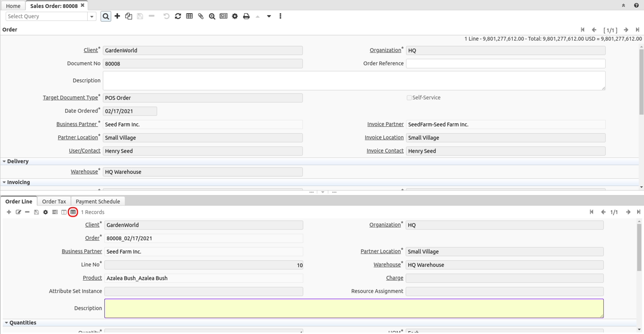The height and width of the screenshot is (334, 644).
Task: Click the Copy Record icon
Action: pyautogui.click(x=128, y=16)
